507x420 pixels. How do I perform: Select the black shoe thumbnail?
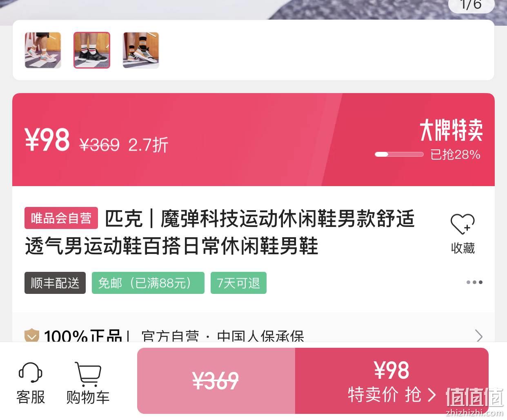click(x=92, y=50)
